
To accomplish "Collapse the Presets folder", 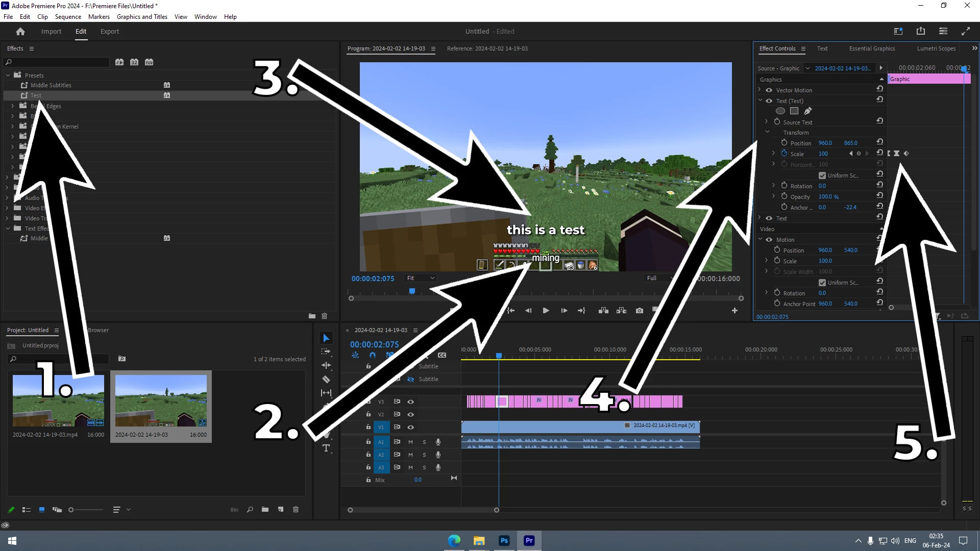I will pos(8,75).
